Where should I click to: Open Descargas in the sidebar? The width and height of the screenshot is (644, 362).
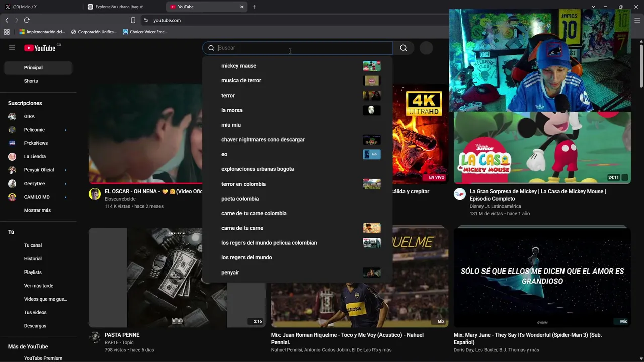tap(38, 326)
